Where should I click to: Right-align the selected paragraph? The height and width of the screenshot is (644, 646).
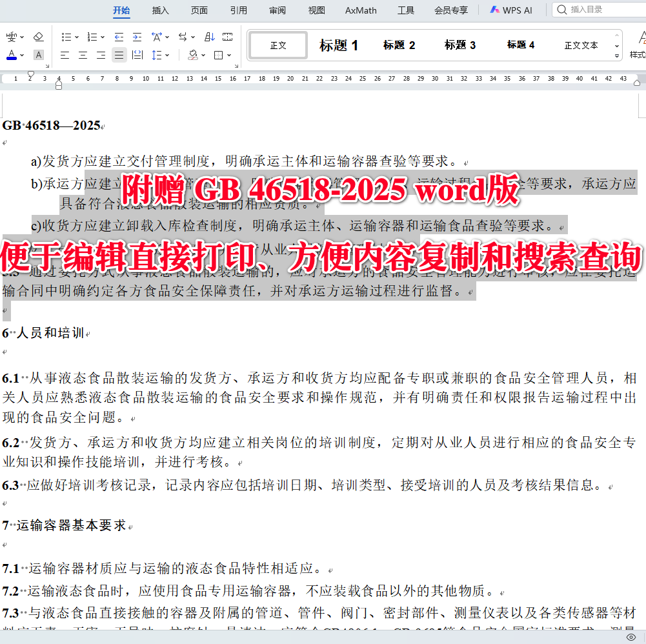(x=100, y=55)
